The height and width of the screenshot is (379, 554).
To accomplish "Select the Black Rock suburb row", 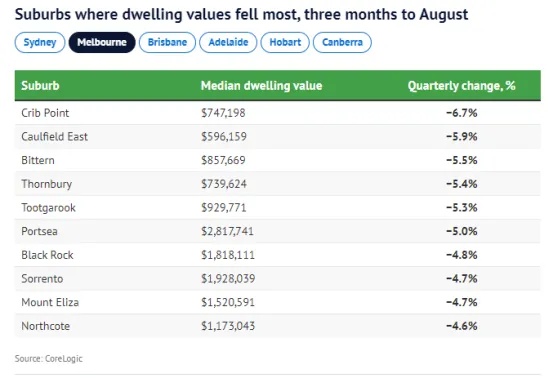I will [277, 255].
